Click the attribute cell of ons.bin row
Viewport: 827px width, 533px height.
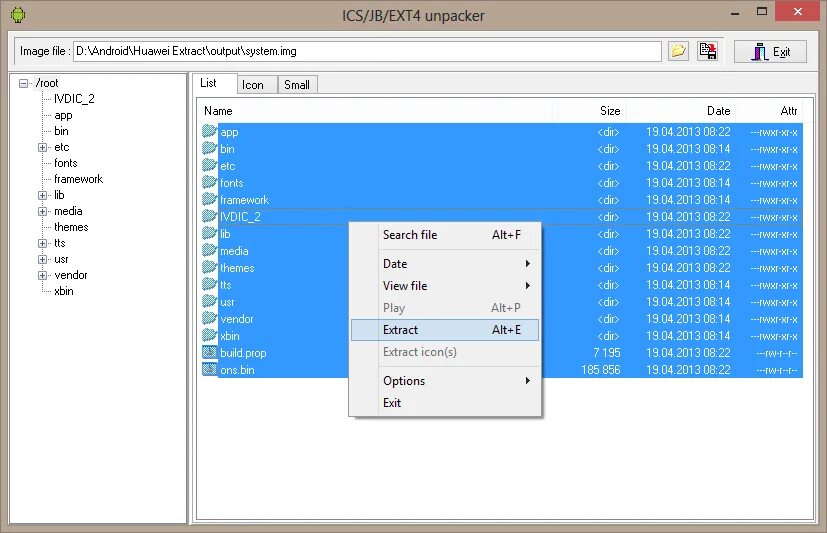(777, 370)
